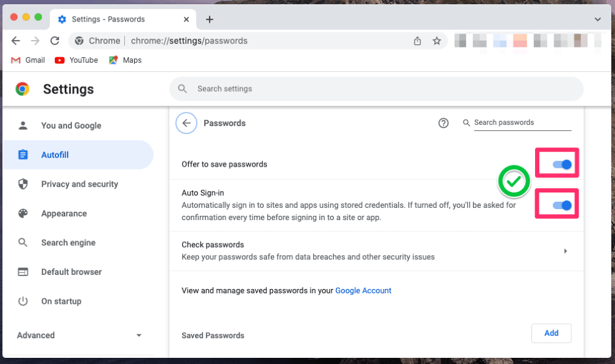Select Privacy and security in sidebar

[x=78, y=184]
